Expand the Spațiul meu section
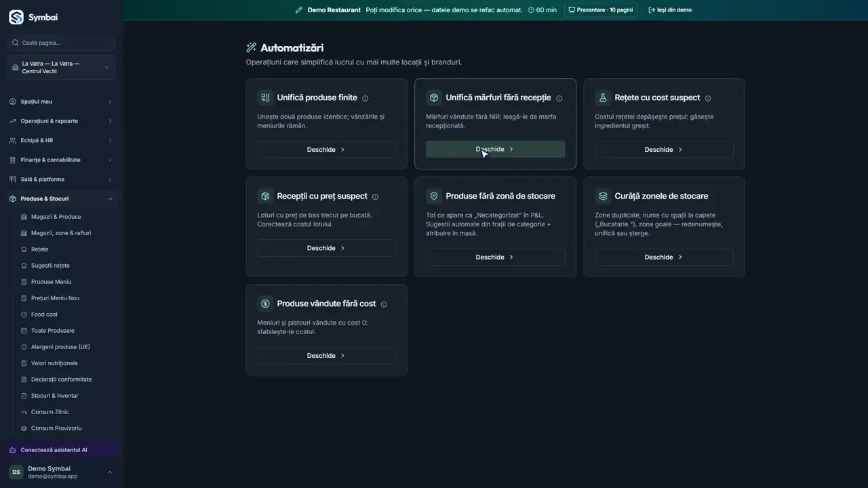868x488 pixels. [61, 102]
